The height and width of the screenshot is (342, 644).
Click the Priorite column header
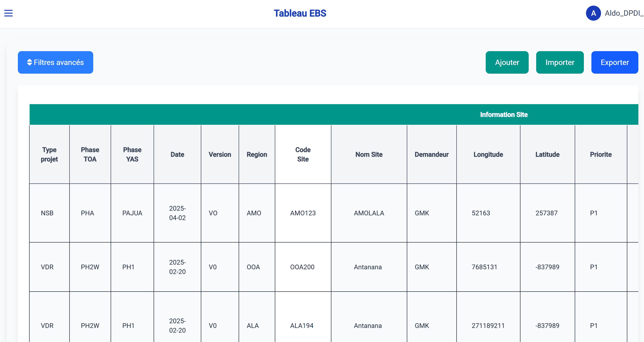pos(601,155)
